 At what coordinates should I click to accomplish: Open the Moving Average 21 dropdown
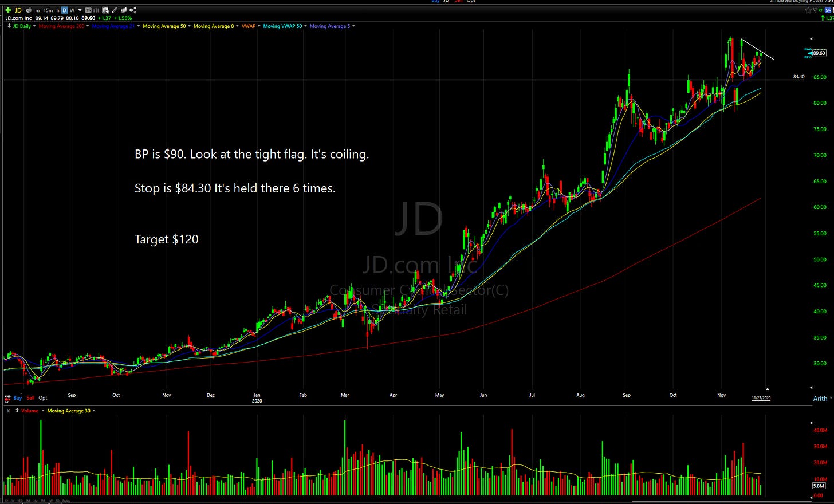point(139,26)
